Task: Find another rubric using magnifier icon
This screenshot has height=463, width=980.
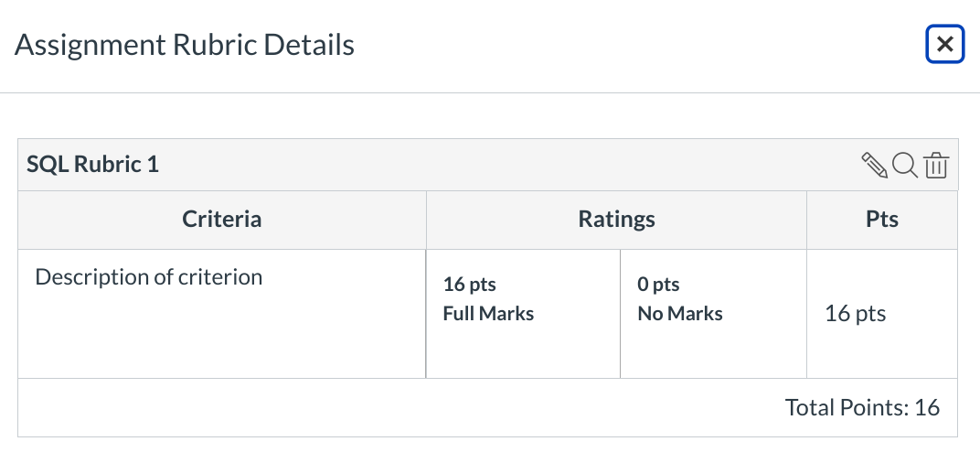Action: click(x=904, y=166)
